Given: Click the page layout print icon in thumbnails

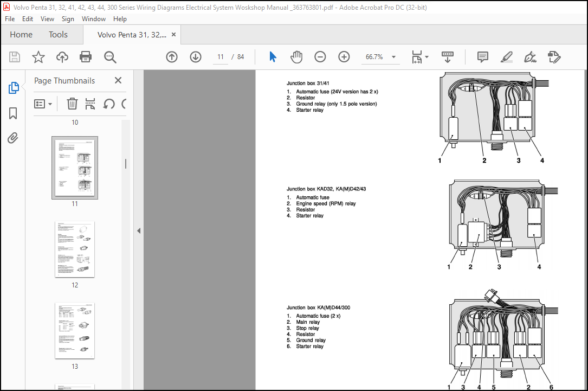Looking at the screenshot, I should coord(90,104).
